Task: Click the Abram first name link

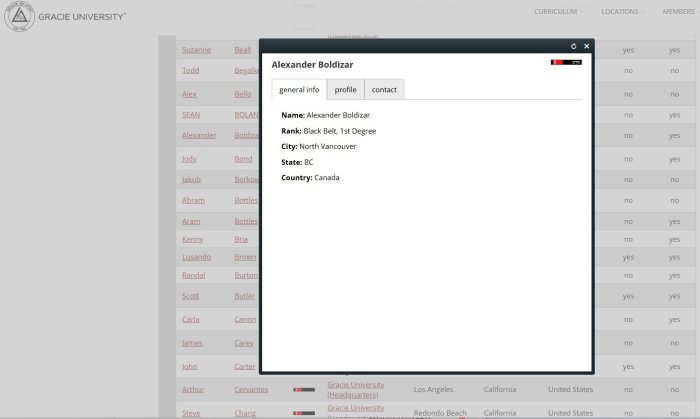Action: click(x=193, y=200)
